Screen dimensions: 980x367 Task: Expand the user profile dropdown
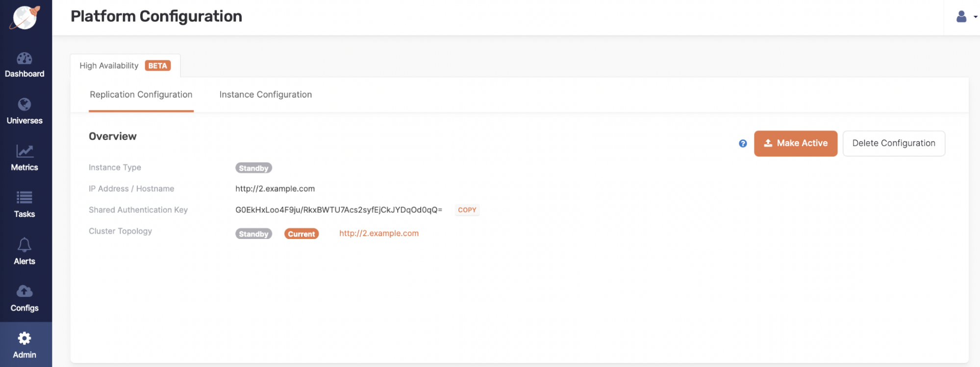(966, 17)
